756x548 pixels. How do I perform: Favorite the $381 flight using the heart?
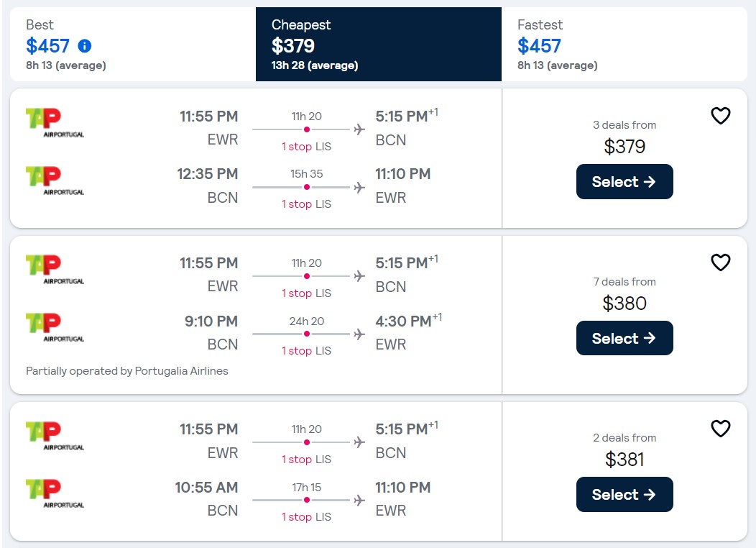coord(720,429)
